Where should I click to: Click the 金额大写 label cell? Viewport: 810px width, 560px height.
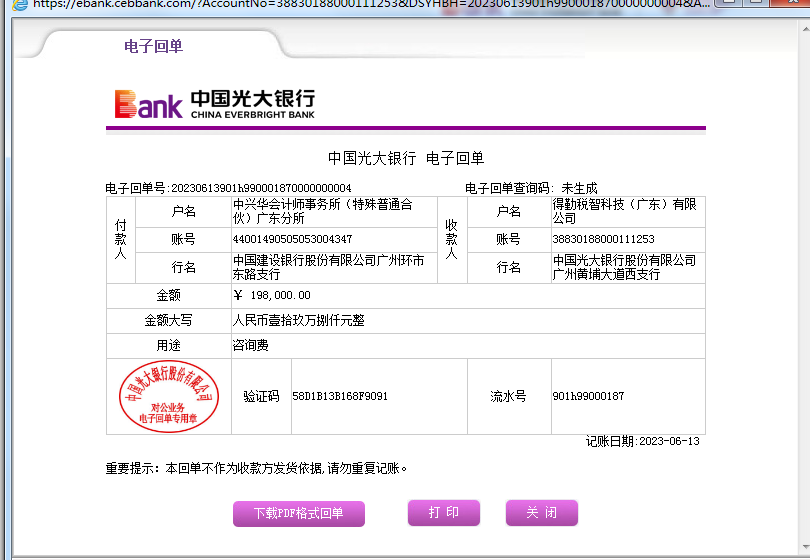tap(168, 320)
